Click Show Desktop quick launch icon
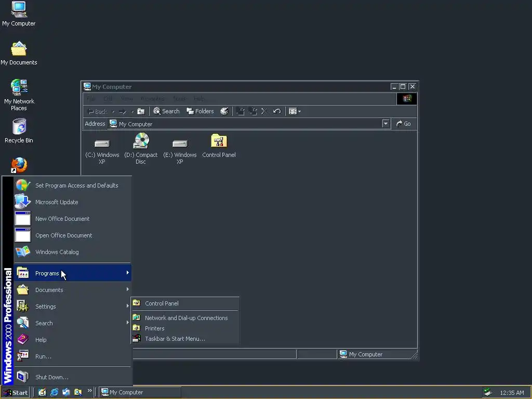Screen dimensions: 532x399 click(x=42, y=392)
